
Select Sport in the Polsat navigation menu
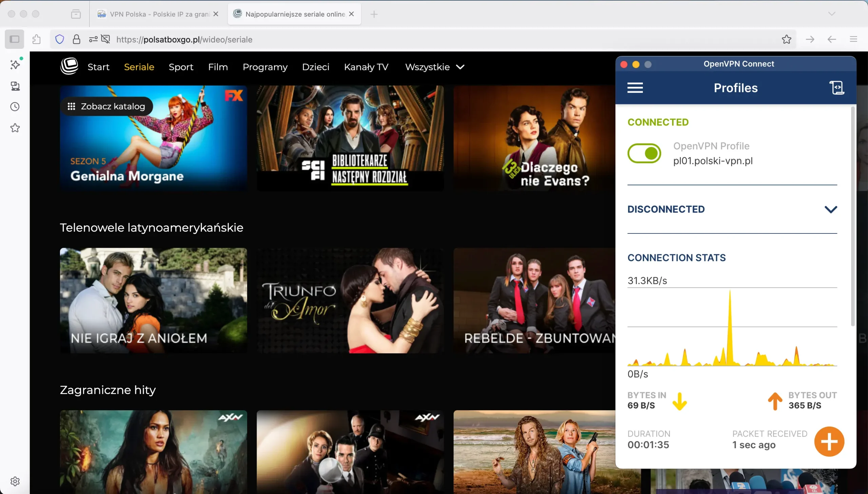[x=181, y=67]
